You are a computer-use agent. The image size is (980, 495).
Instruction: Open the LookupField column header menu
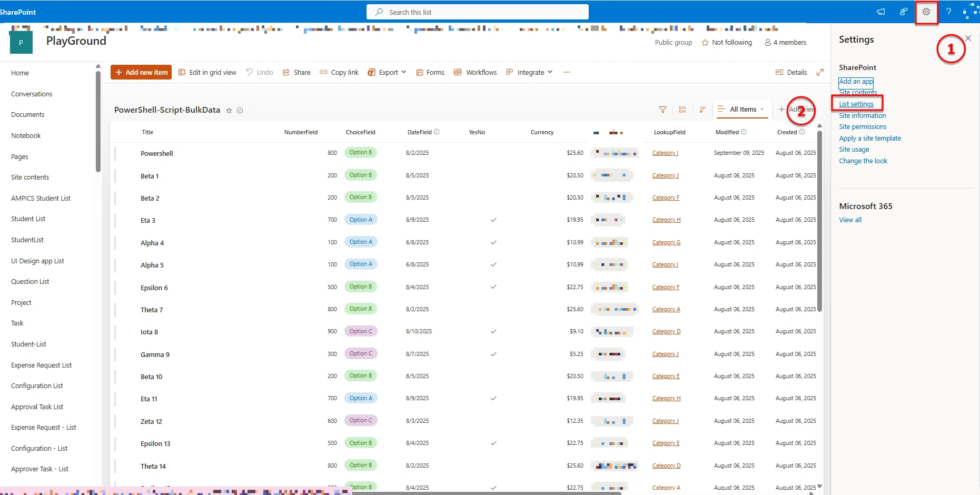[x=669, y=132]
